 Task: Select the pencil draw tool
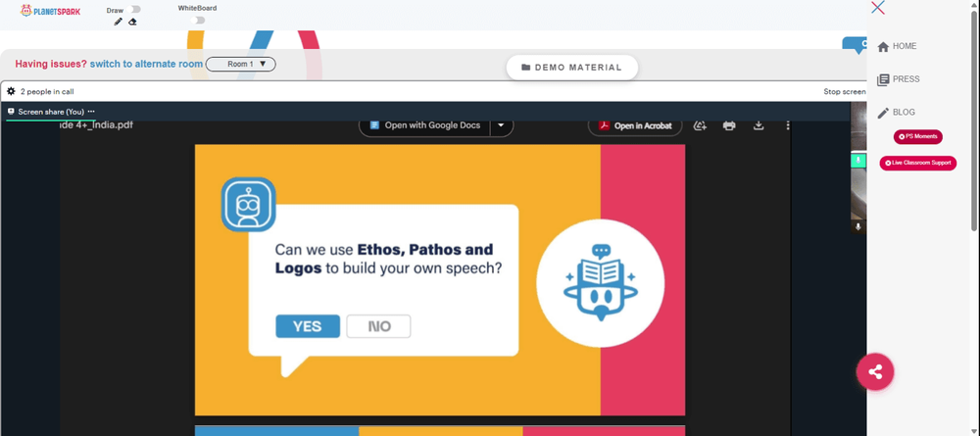point(119,22)
